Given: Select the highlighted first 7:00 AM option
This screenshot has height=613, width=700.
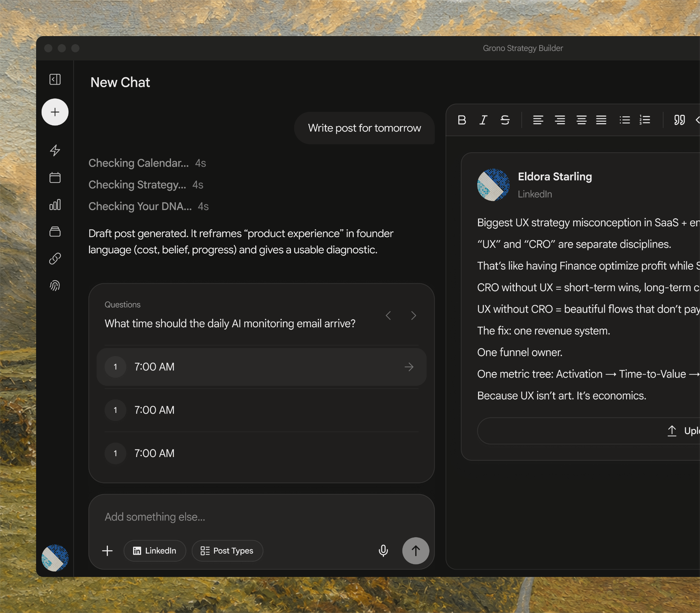Looking at the screenshot, I should point(261,367).
